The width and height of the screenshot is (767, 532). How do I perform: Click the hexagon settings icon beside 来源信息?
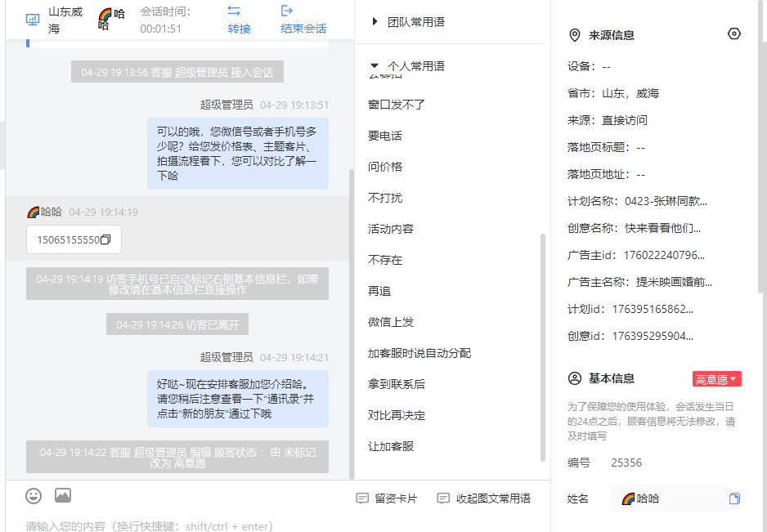(x=733, y=34)
